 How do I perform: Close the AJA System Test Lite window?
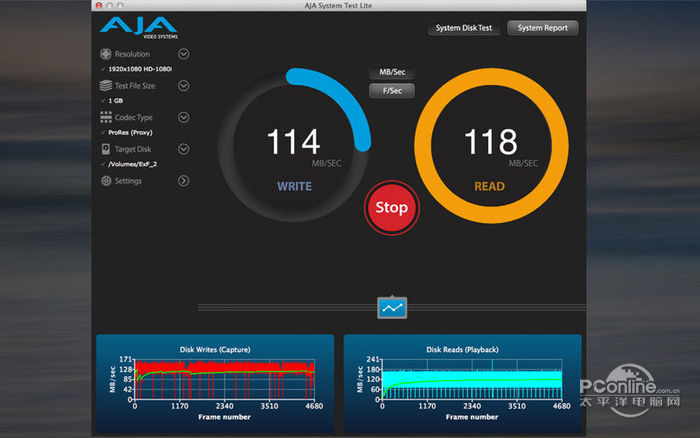[x=99, y=5]
